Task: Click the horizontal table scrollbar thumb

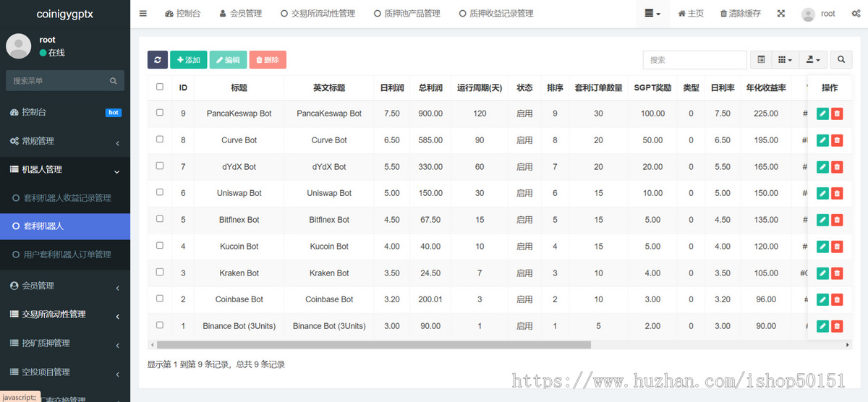Action: pyautogui.click(x=373, y=345)
